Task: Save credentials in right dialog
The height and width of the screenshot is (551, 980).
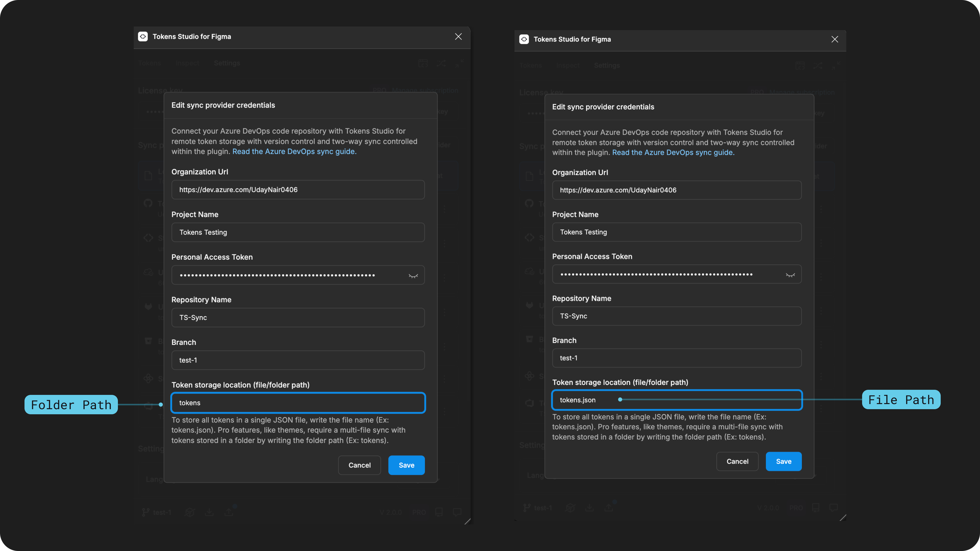Action: tap(783, 461)
